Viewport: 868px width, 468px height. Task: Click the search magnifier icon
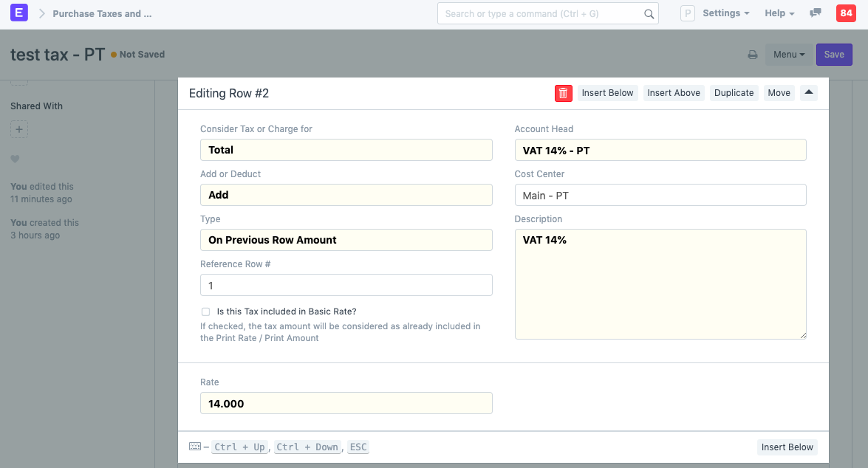(x=649, y=14)
